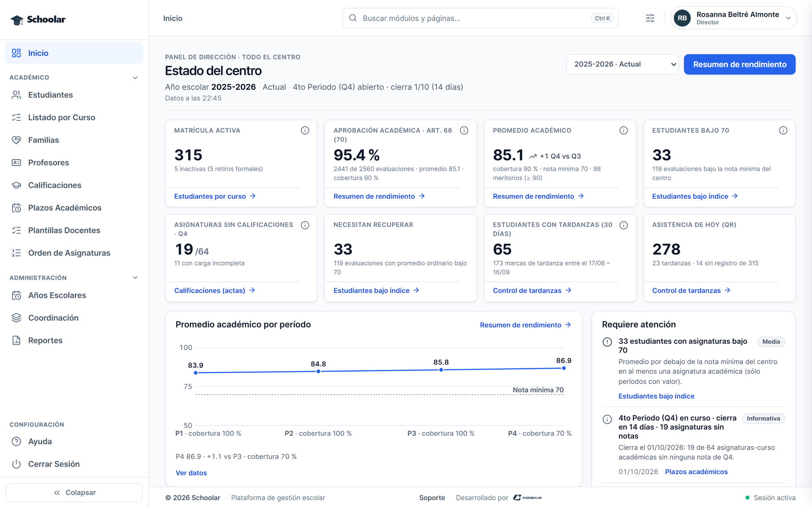
Task: Collapse the Administración sidebar section
Action: 135,278
